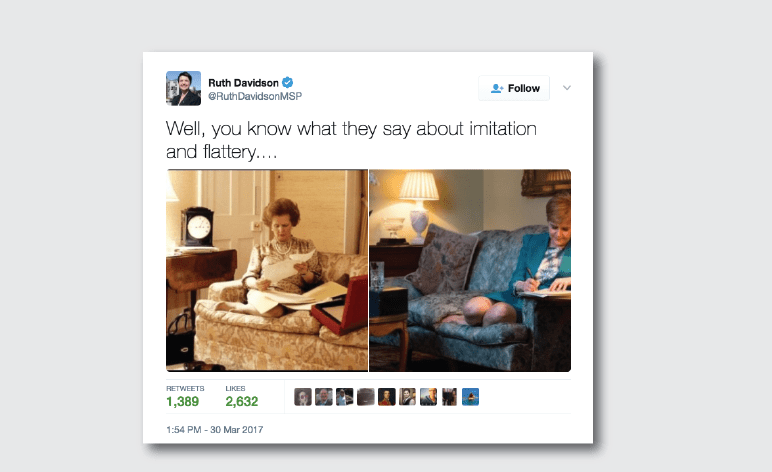Viewport: 772px width, 472px height.
Task: Click the blue verified badge icon
Action: (x=288, y=82)
